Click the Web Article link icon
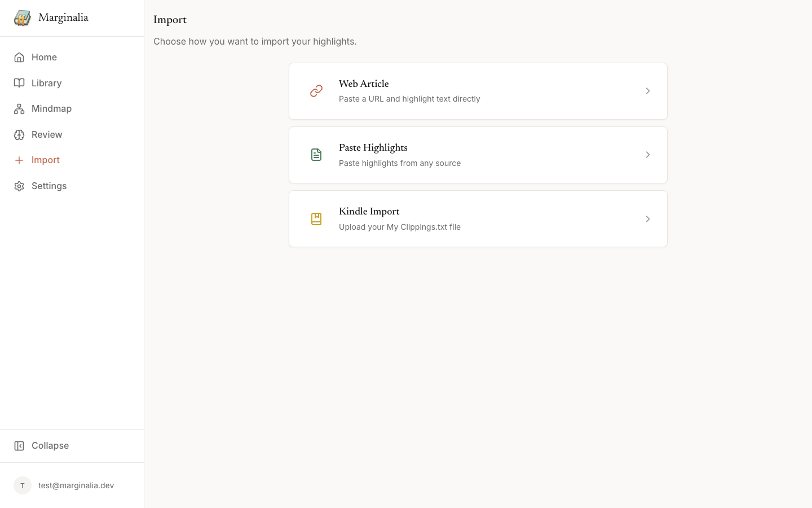812x508 pixels. pyautogui.click(x=316, y=91)
